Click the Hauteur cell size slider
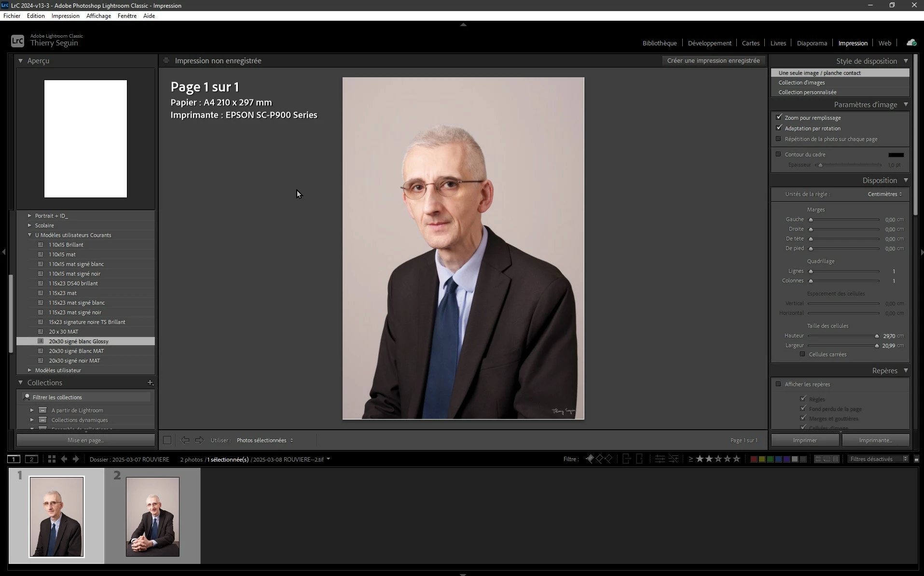Screen dimensions: 924x576 click(x=843, y=336)
